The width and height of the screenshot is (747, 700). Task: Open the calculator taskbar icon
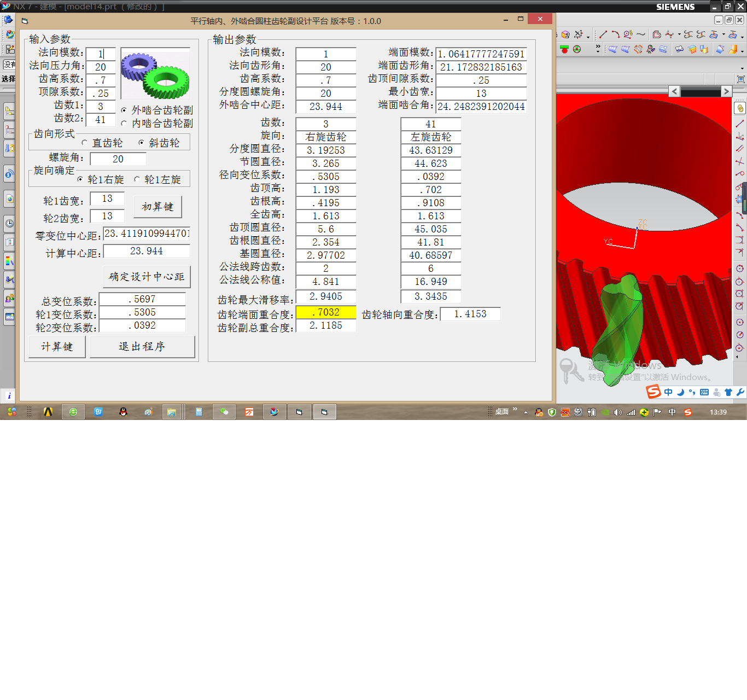pyautogui.click(x=199, y=412)
